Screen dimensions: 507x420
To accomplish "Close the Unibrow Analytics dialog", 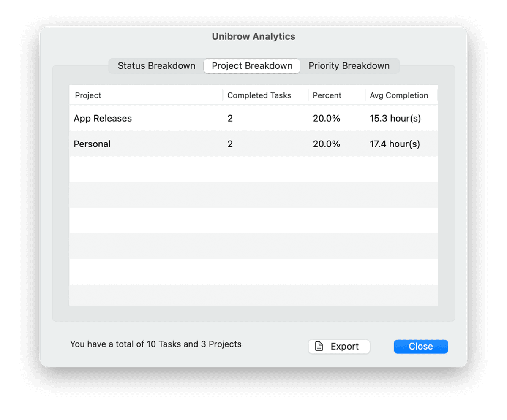I will click(x=421, y=347).
